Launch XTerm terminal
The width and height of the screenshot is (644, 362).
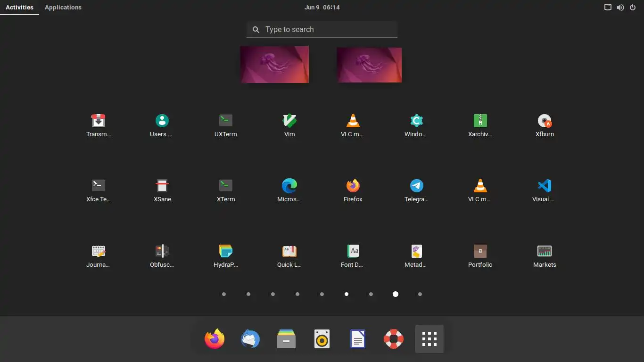[226, 190]
